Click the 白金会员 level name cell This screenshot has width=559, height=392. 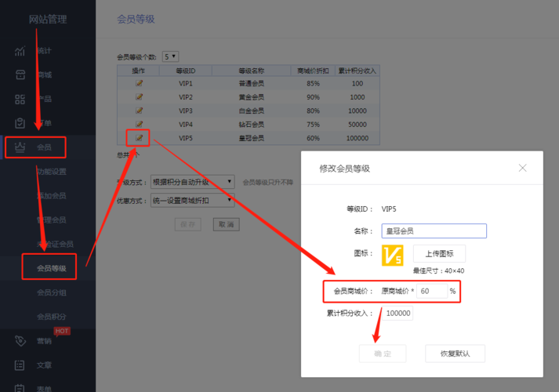tap(252, 111)
